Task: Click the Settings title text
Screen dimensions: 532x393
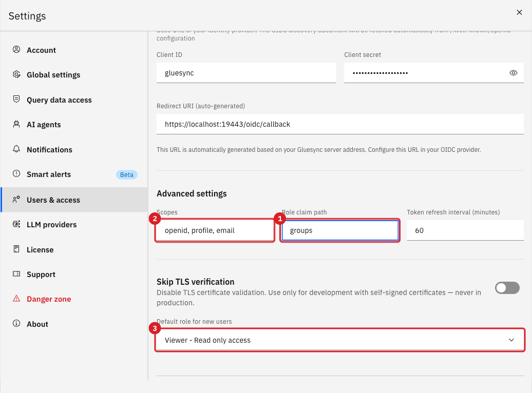Action: click(27, 16)
